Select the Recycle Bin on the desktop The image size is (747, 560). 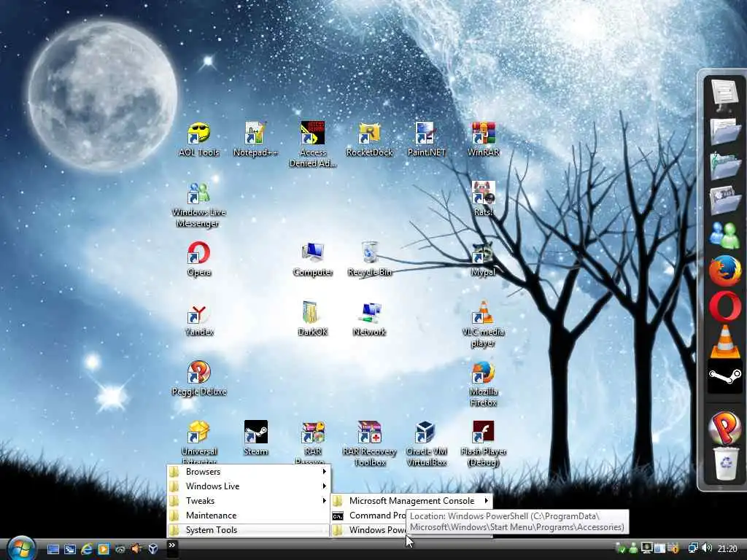coord(369,259)
